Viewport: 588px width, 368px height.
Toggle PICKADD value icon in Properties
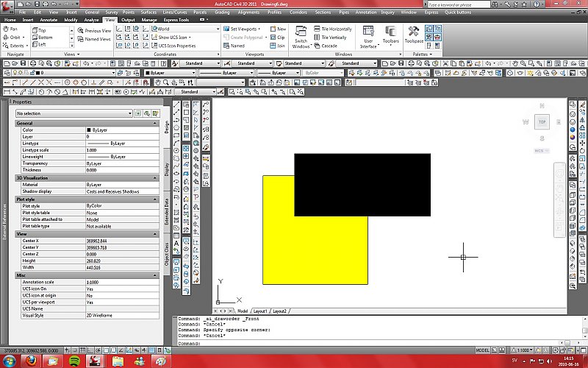tap(138, 113)
